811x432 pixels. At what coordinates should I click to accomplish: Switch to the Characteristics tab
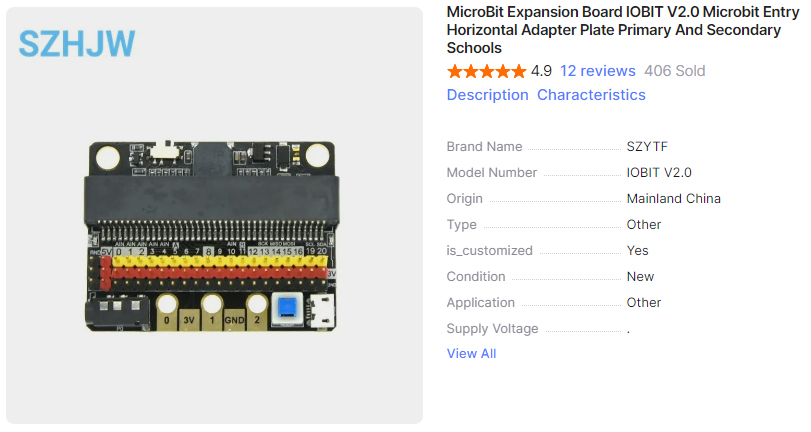591,95
